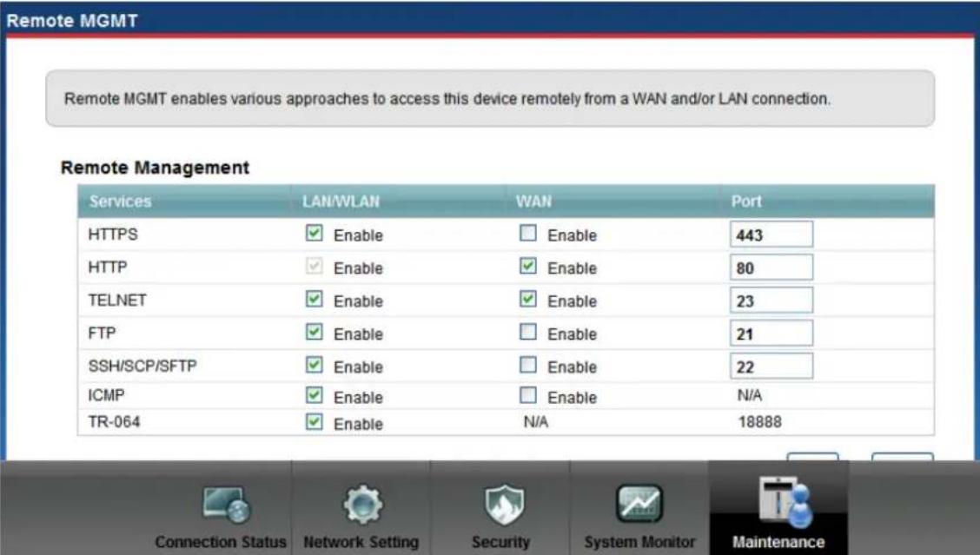This screenshot has width=980, height=555.
Task: Open the Maintenance icon
Action: coord(785,502)
